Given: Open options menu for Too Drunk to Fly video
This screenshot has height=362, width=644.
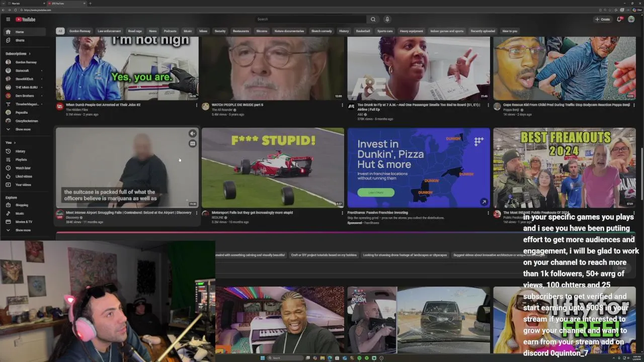Looking at the screenshot, I should 488,105.
